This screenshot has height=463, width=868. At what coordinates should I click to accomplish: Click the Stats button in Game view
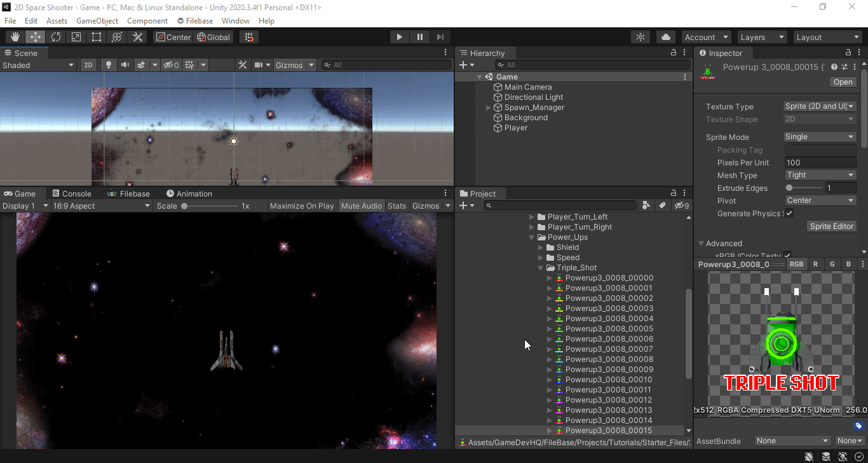397,205
